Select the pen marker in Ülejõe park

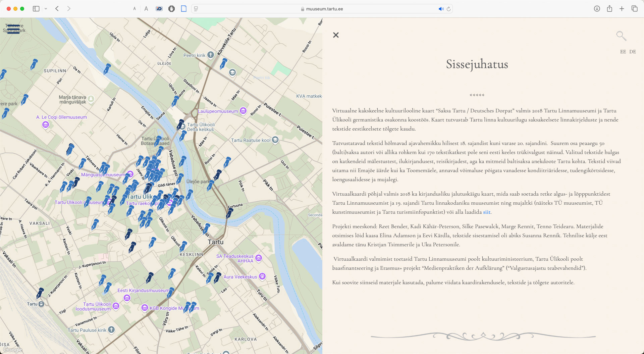pyautogui.click(x=210, y=186)
